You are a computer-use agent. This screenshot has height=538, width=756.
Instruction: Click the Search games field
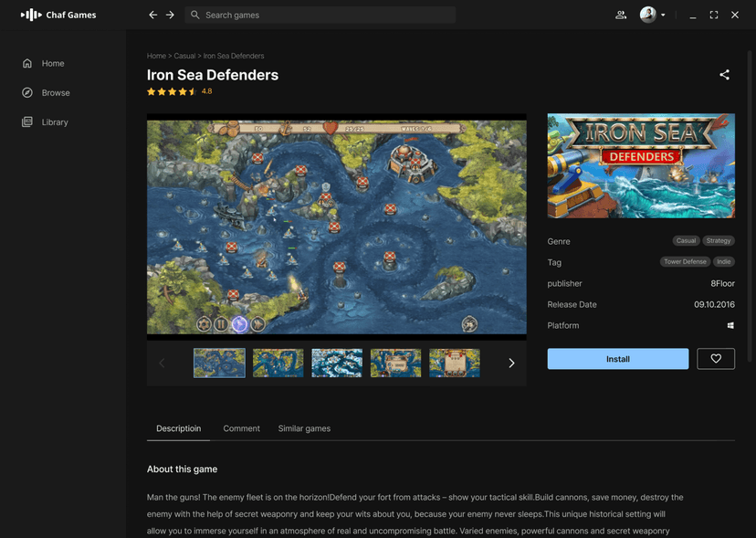pos(320,15)
